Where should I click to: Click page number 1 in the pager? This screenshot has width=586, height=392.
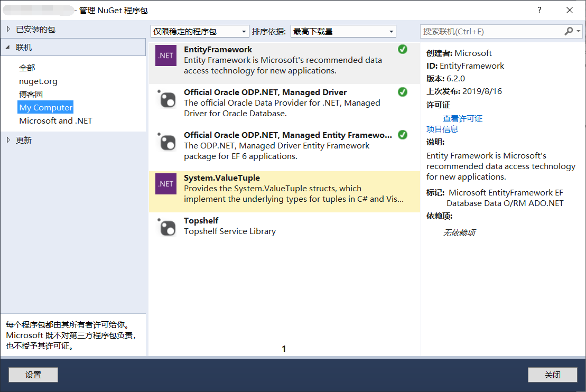tap(284, 349)
